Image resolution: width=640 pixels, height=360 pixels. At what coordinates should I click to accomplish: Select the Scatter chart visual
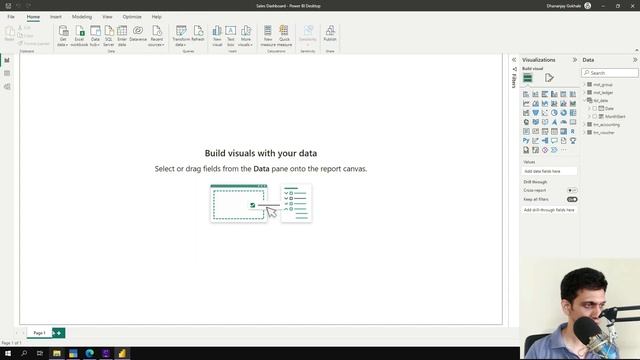(545, 113)
